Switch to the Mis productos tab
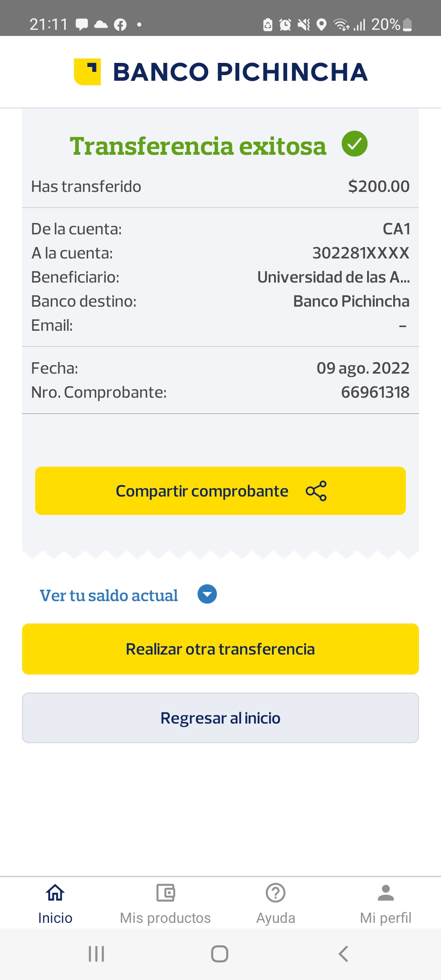 pyautogui.click(x=165, y=918)
